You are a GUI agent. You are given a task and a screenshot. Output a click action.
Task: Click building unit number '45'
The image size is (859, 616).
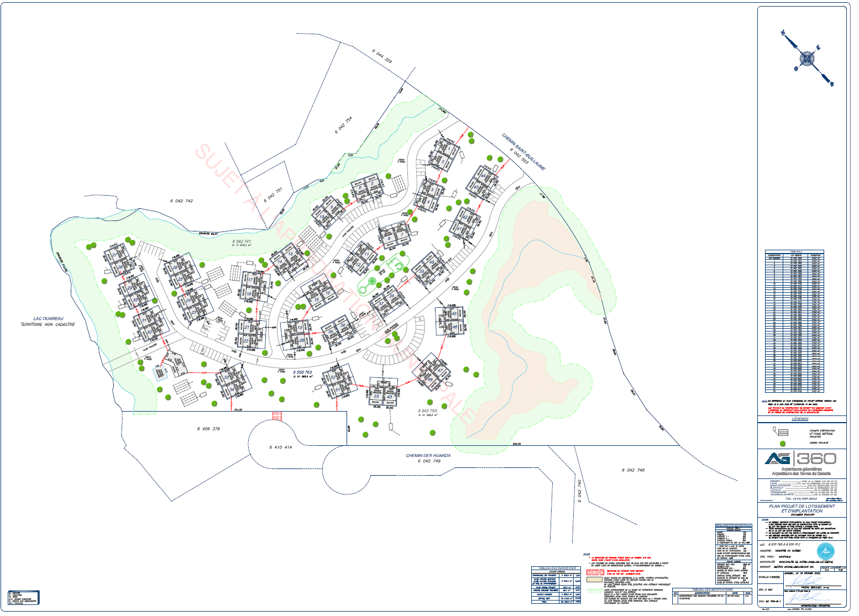(x=454, y=314)
